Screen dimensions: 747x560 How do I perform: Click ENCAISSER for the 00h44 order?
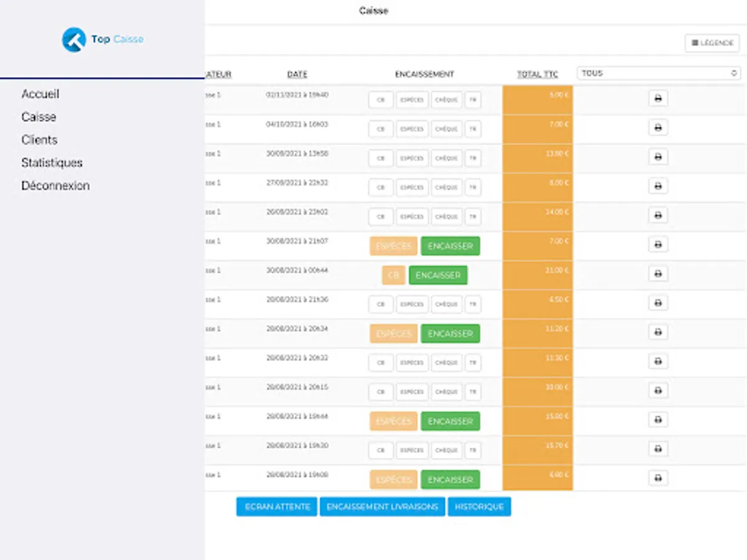pyautogui.click(x=438, y=276)
